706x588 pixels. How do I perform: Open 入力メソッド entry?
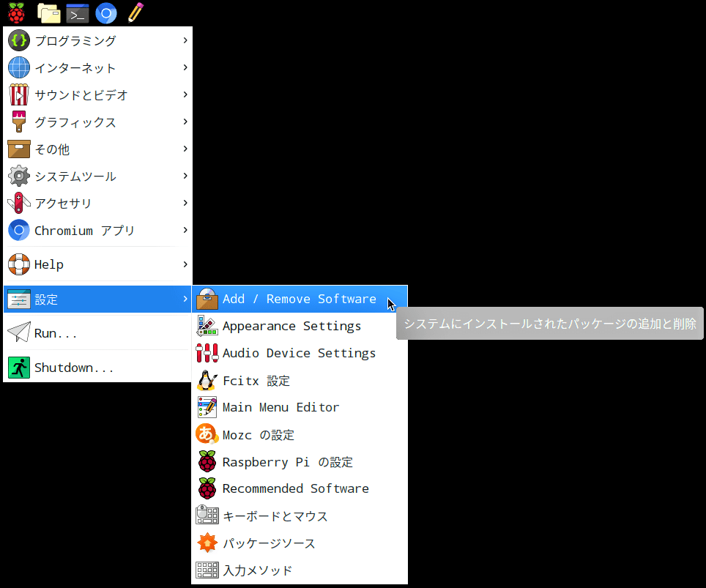point(300,570)
